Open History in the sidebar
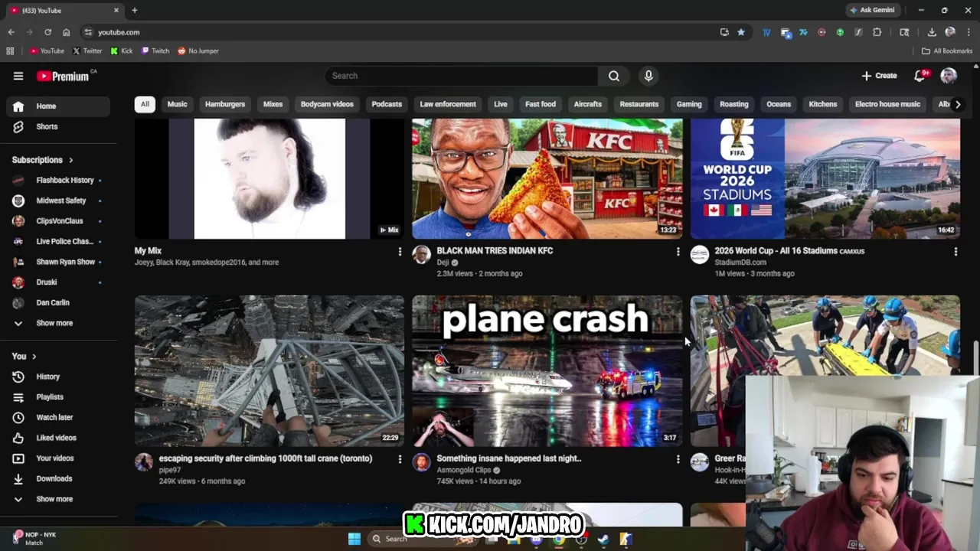The height and width of the screenshot is (551, 980). point(58,377)
